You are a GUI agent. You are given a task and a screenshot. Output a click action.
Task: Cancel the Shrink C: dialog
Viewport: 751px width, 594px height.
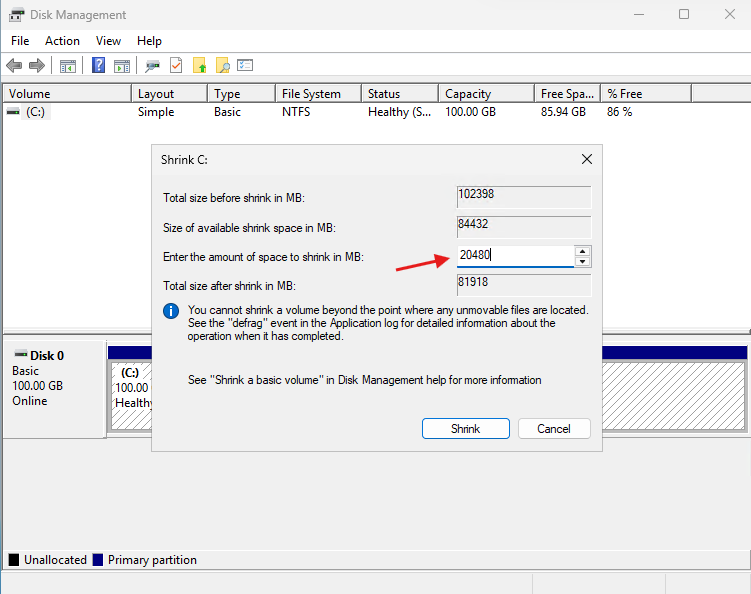click(553, 428)
